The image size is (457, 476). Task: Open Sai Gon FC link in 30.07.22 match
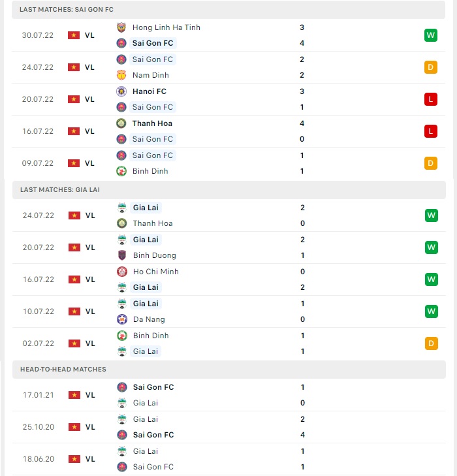tap(153, 43)
